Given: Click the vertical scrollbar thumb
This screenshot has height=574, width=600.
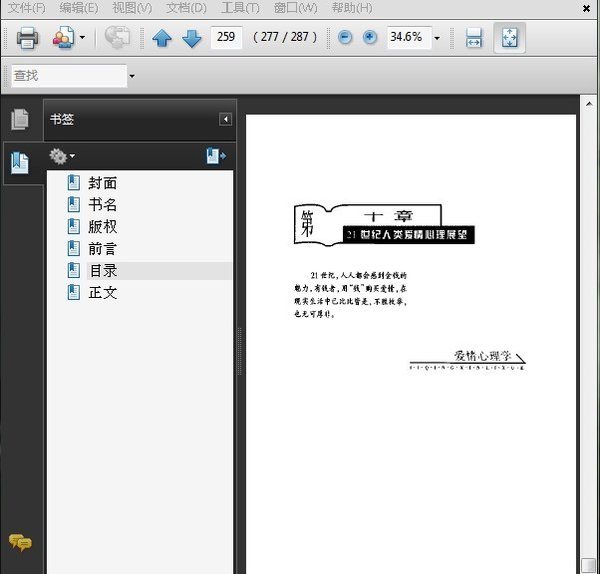Looking at the screenshot, I should coord(588,566).
